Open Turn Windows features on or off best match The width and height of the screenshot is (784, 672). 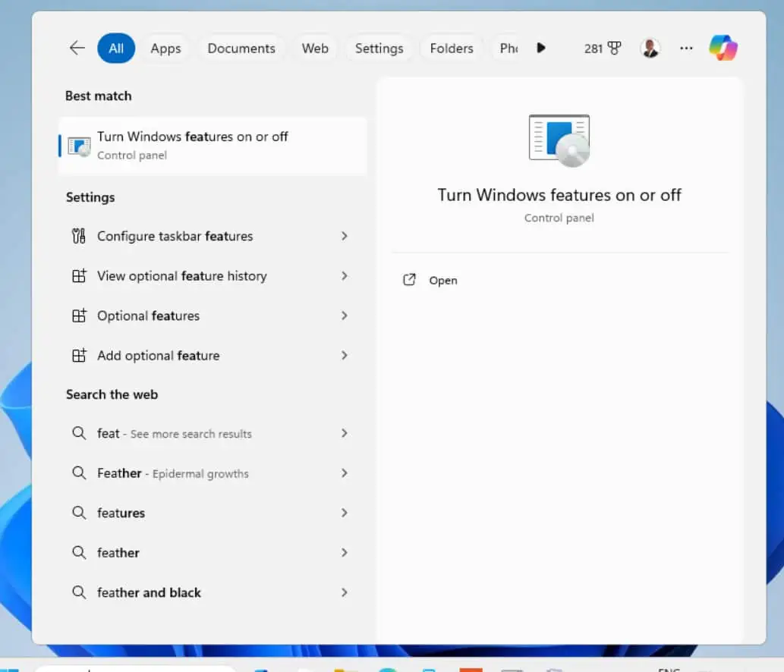213,146
